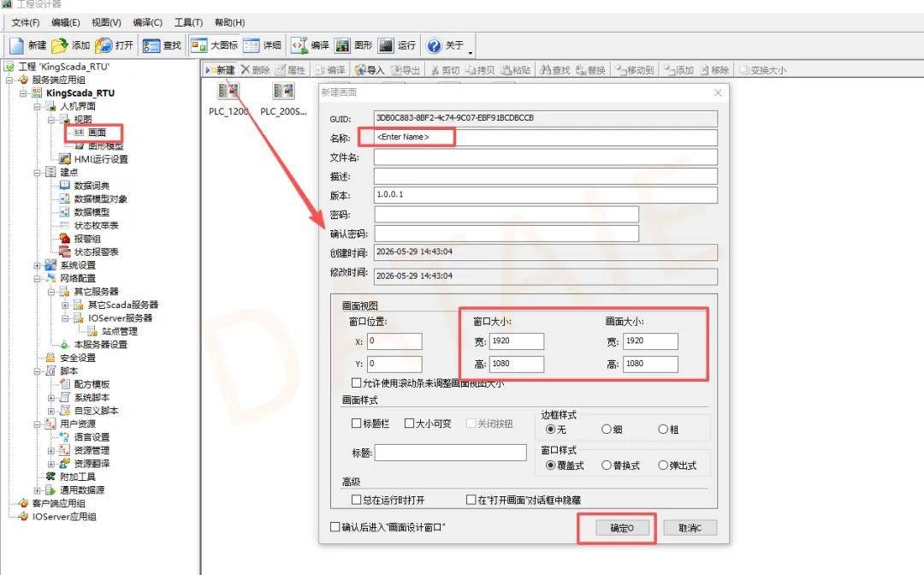Open the 工具(T) menu
Image resolution: width=924 pixels, height=575 pixels.
coord(188,22)
